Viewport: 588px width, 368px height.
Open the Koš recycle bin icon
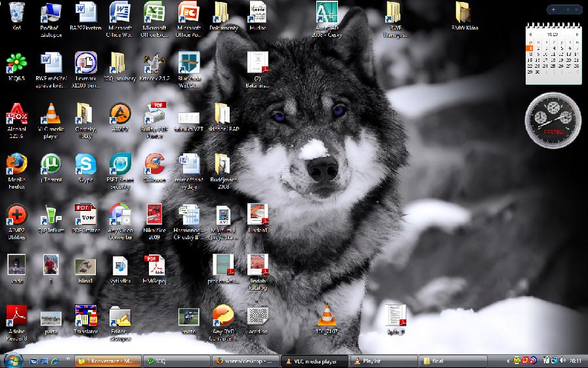[16, 13]
